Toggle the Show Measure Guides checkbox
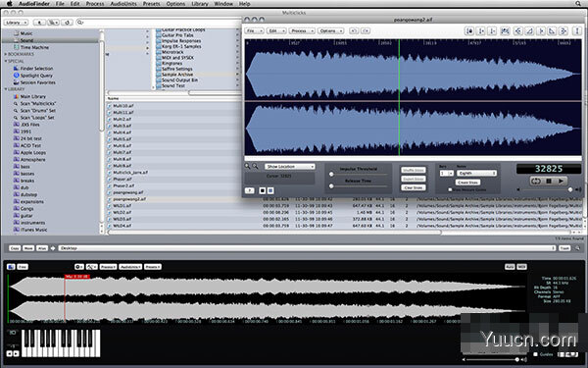The image size is (588, 368). click(450, 189)
